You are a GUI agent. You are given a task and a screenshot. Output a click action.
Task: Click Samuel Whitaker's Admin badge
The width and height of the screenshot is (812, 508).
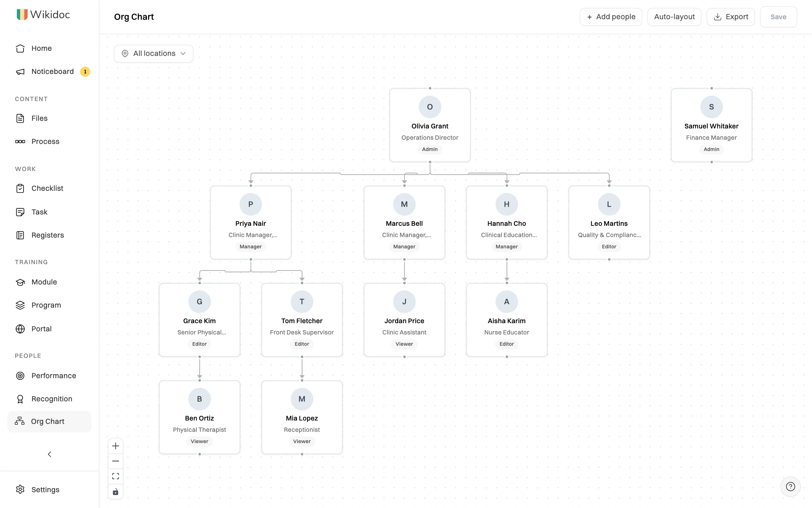click(711, 149)
